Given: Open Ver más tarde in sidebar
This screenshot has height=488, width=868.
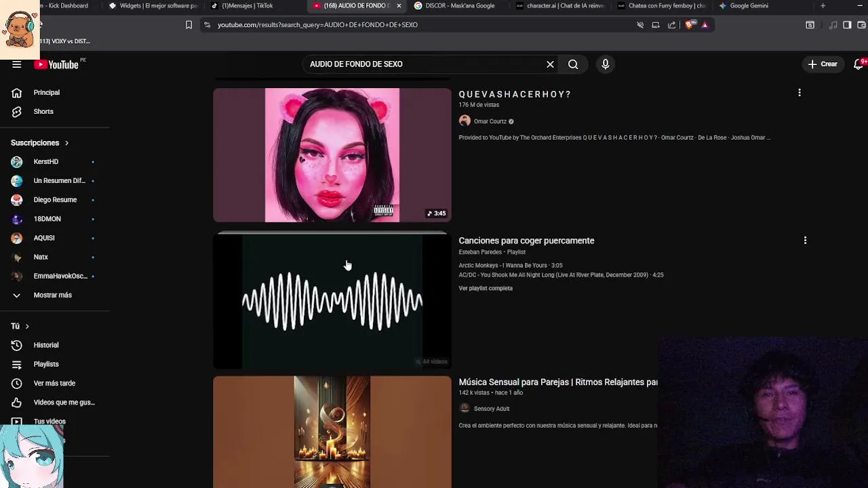Looking at the screenshot, I should 55,383.
